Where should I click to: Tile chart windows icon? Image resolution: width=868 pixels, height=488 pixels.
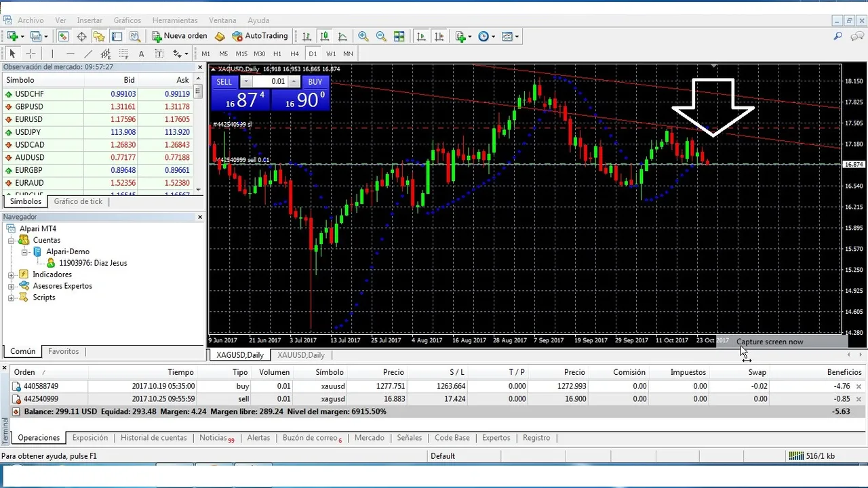[x=399, y=36]
